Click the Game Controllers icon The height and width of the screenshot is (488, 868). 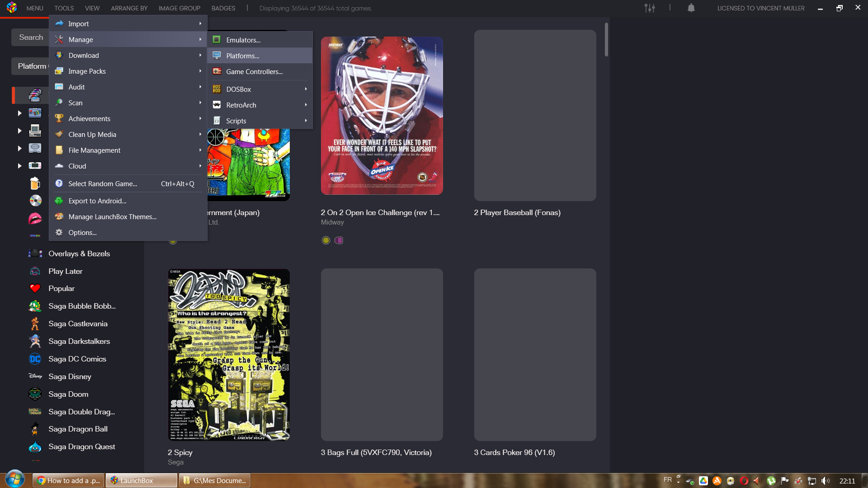pyautogui.click(x=217, y=71)
